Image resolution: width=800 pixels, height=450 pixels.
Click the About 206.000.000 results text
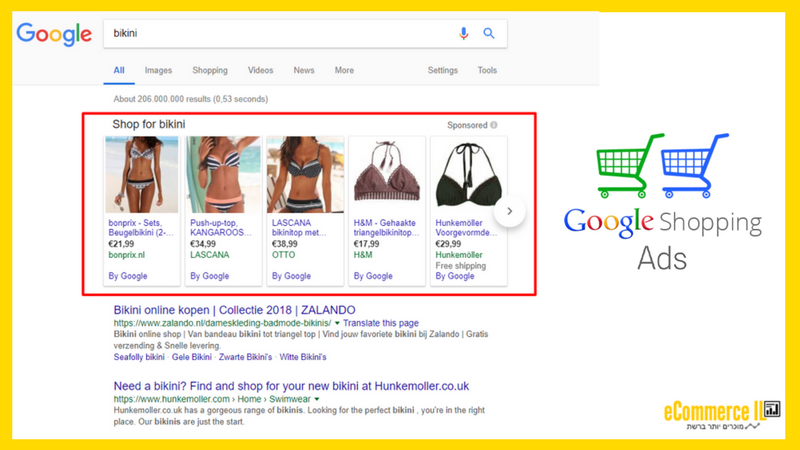190,99
